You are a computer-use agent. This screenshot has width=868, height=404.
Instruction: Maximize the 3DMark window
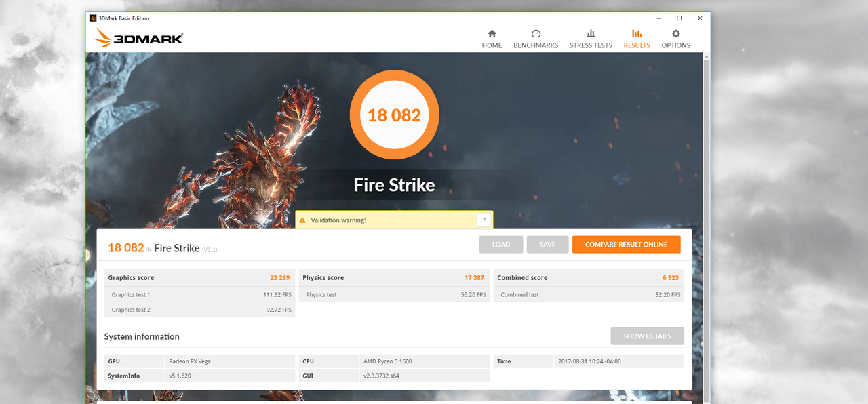[x=679, y=18]
